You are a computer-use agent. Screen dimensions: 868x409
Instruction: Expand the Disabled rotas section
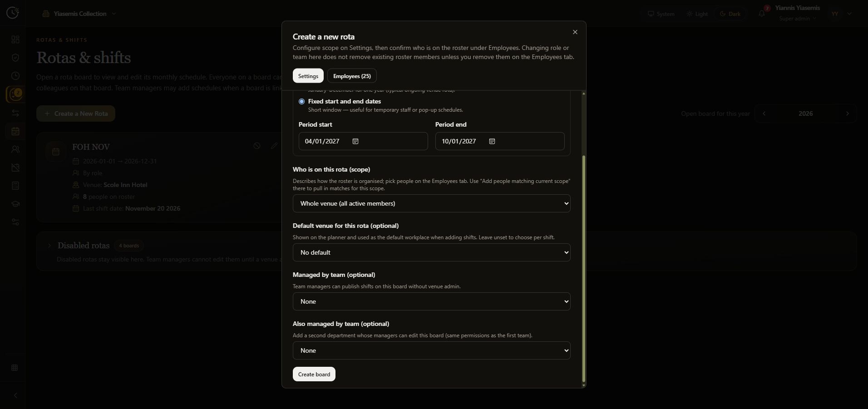[49, 246]
